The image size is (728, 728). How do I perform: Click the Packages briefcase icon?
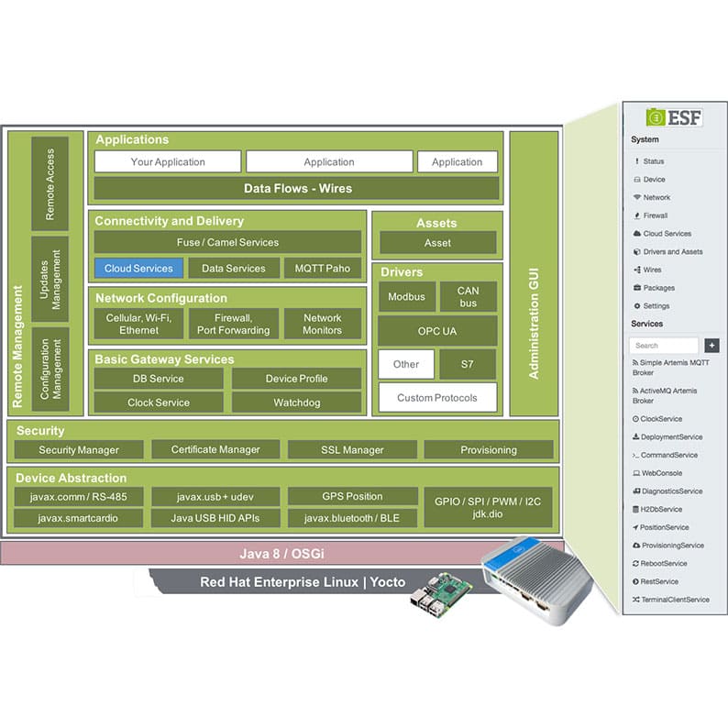[x=637, y=288]
